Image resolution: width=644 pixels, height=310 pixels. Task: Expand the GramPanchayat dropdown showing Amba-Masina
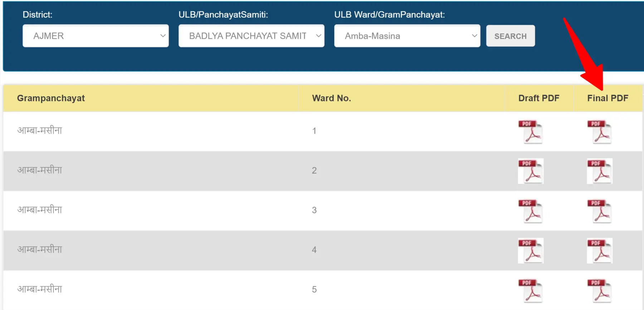click(x=407, y=36)
